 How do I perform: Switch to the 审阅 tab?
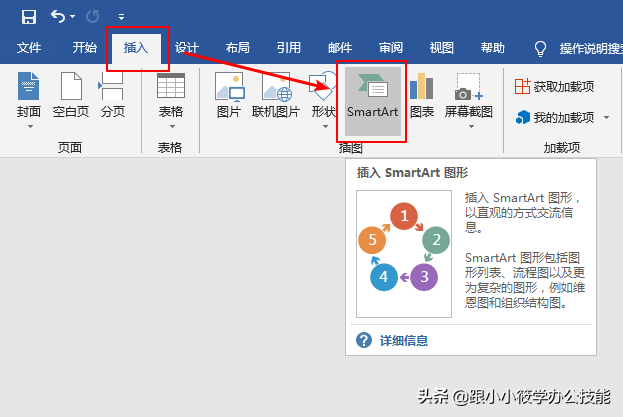[x=391, y=48]
